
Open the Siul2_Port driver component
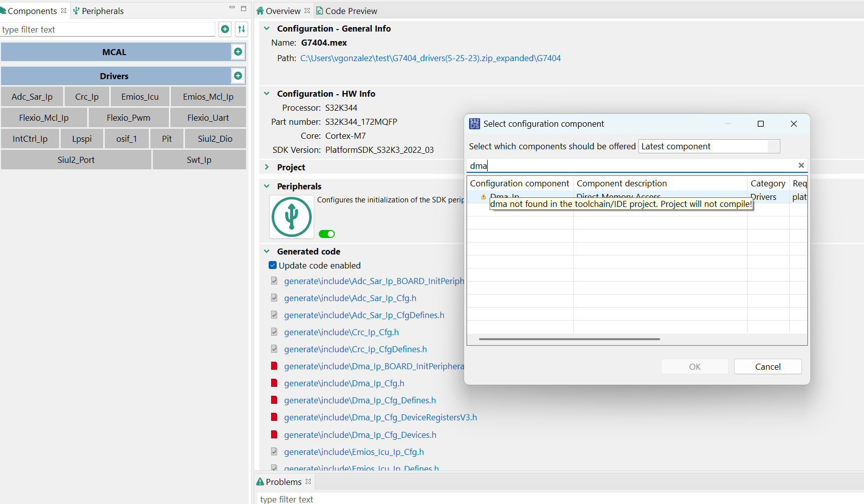coord(76,160)
